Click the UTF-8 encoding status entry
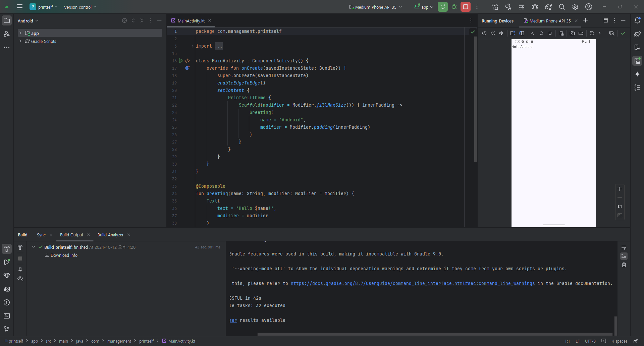This screenshot has height=346, width=644. click(590, 341)
